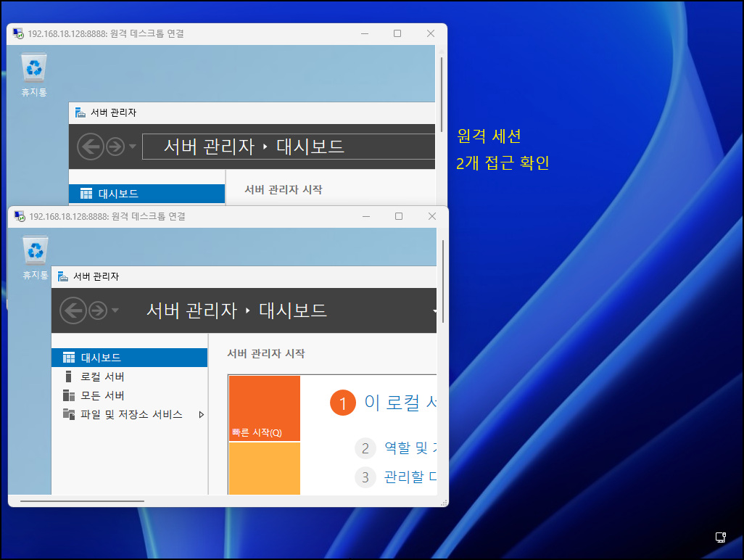The height and width of the screenshot is (560, 744).
Task: Select 파일 및 저장소 서비스 in sidebar
Action: click(x=129, y=414)
